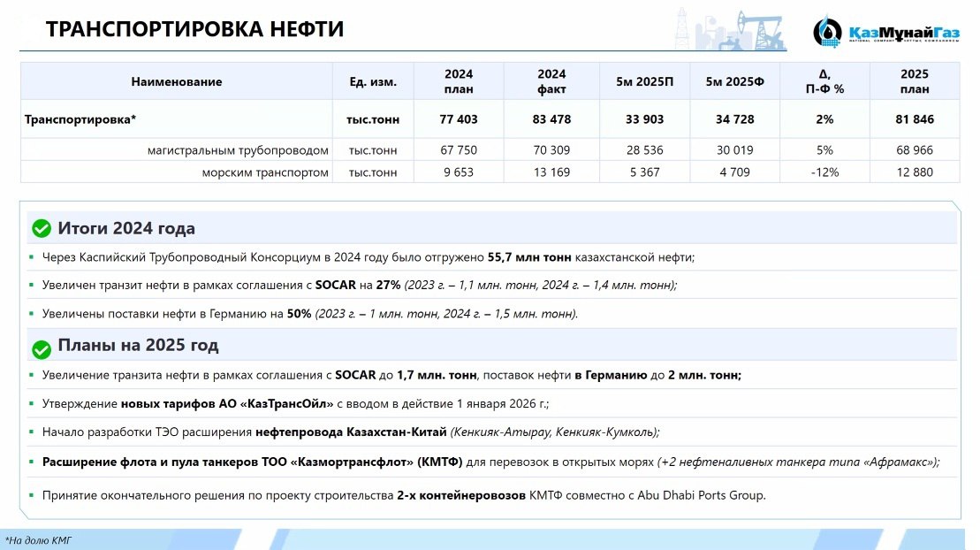
Task: Click the Δ, П-Ф % column header
Action: tap(824, 81)
